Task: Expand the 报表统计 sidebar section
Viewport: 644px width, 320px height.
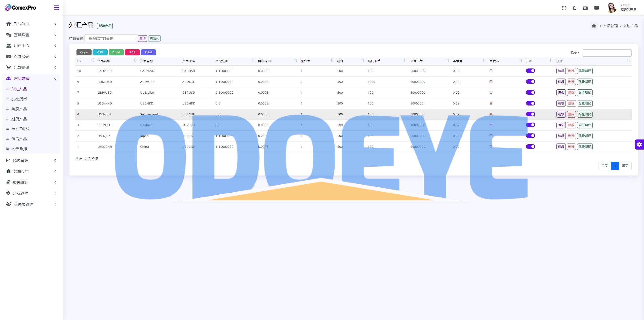Action: [x=31, y=182]
